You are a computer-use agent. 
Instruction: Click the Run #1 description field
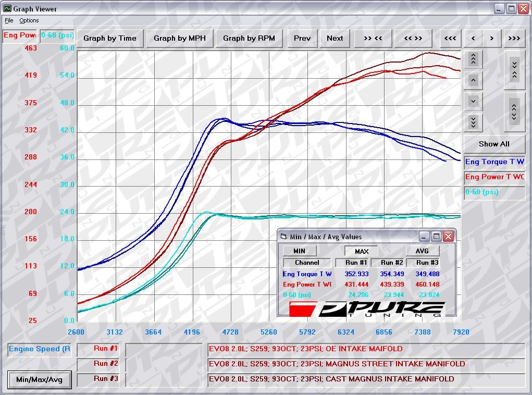[366, 349]
